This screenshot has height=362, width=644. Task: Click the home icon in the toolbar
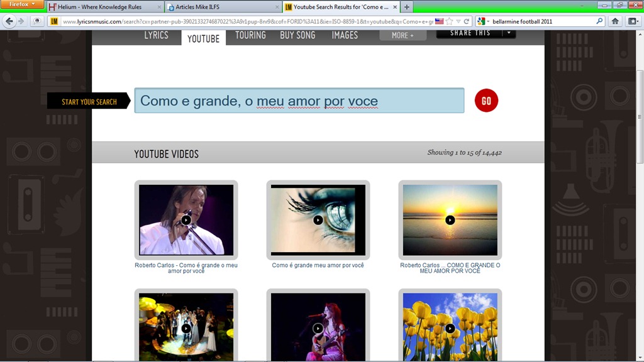[615, 21]
